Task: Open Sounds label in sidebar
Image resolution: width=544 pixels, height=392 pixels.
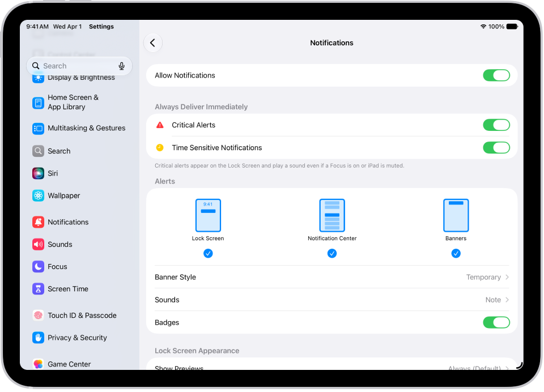Action: 60,244
